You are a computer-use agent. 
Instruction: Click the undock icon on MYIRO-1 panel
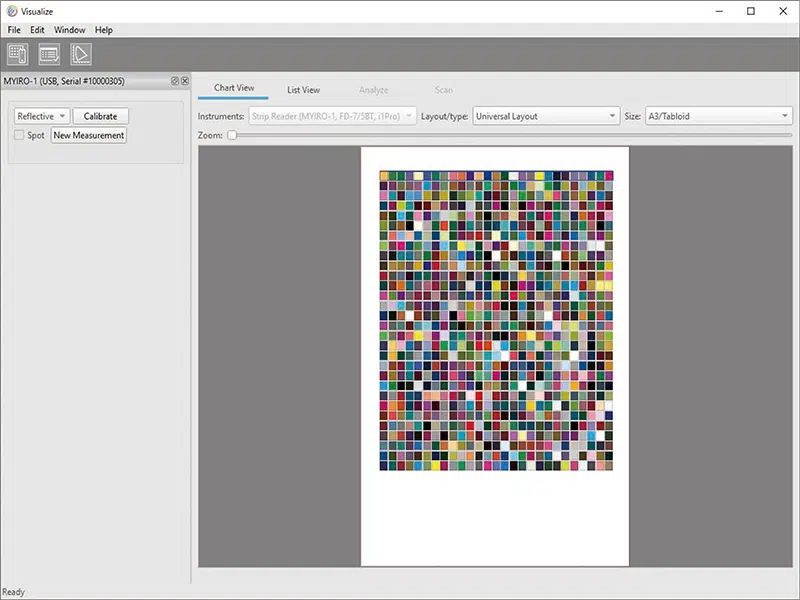pyautogui.click(x=175, y=80)
